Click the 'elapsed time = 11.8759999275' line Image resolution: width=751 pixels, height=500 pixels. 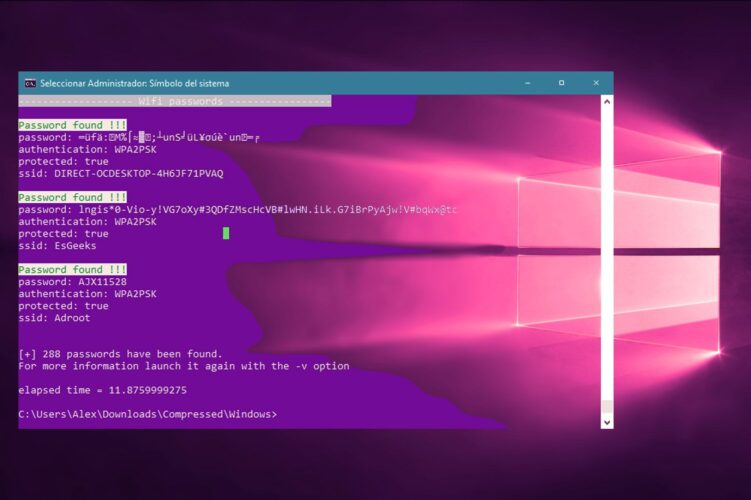tap(102, 390)
